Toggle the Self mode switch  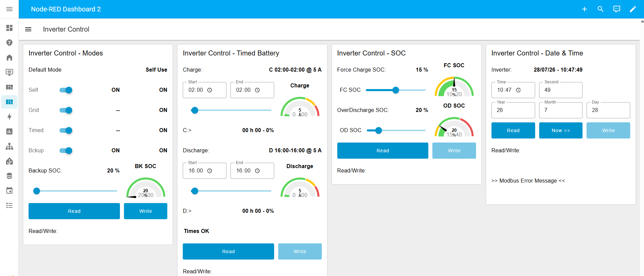(66, 90)
